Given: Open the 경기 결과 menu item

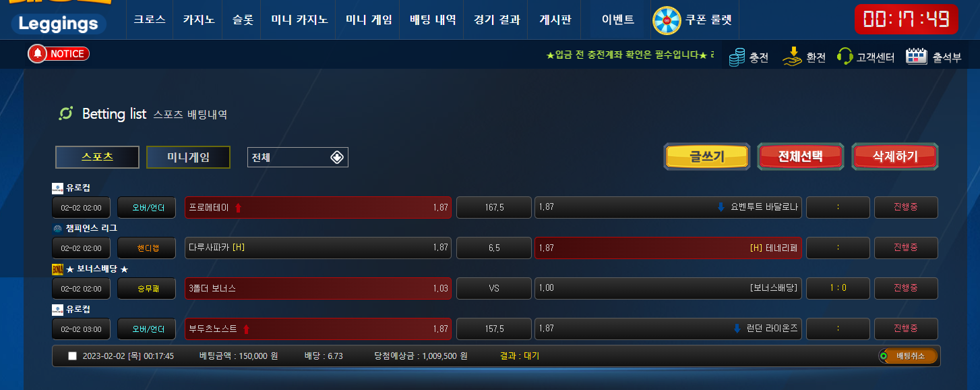Looking at the screenshot, I should click(497, 20).
